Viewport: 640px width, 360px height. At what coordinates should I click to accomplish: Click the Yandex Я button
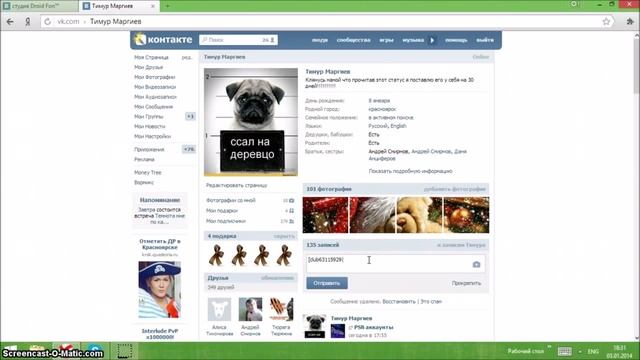point(28,22)
